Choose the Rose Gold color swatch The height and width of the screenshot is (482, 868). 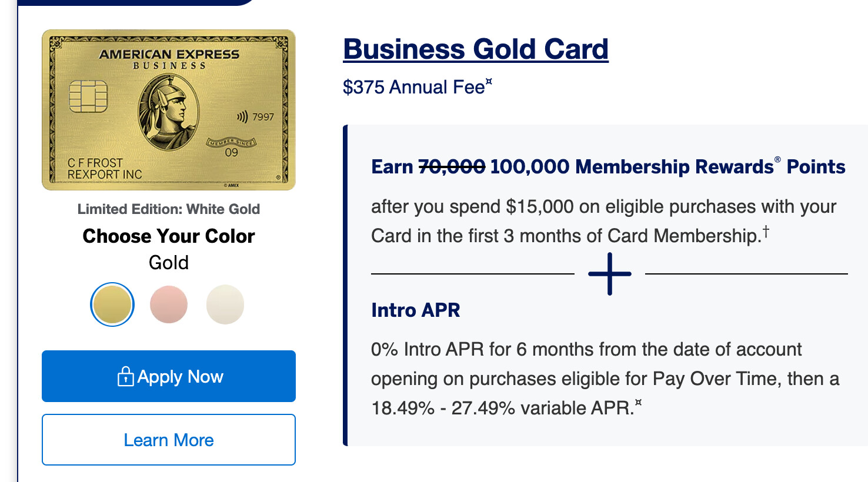[x=169, y=304]
